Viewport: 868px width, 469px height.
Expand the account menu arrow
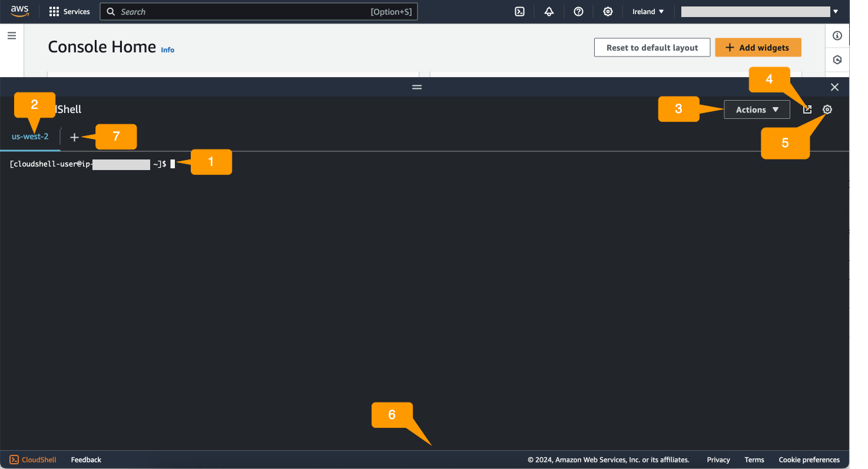(x=836, y=12)
